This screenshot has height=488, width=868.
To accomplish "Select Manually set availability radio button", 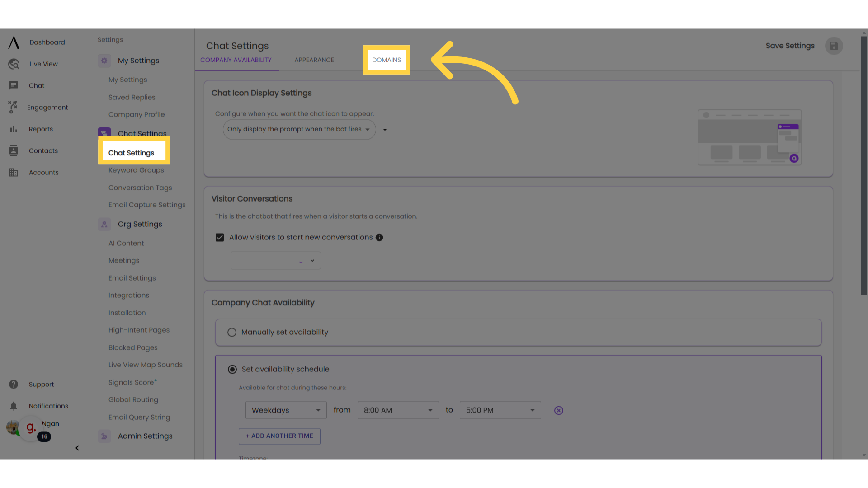I will [232, 332].
